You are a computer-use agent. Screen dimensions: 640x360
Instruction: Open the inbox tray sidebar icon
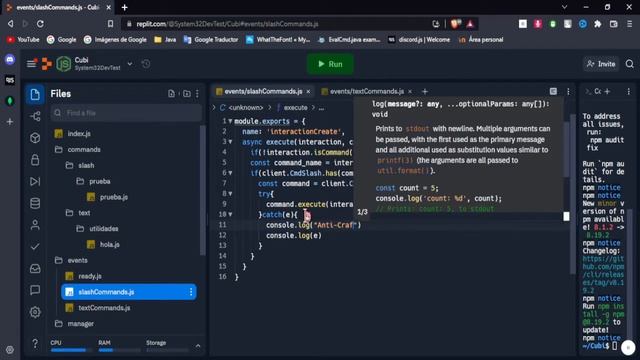(35, 268)
